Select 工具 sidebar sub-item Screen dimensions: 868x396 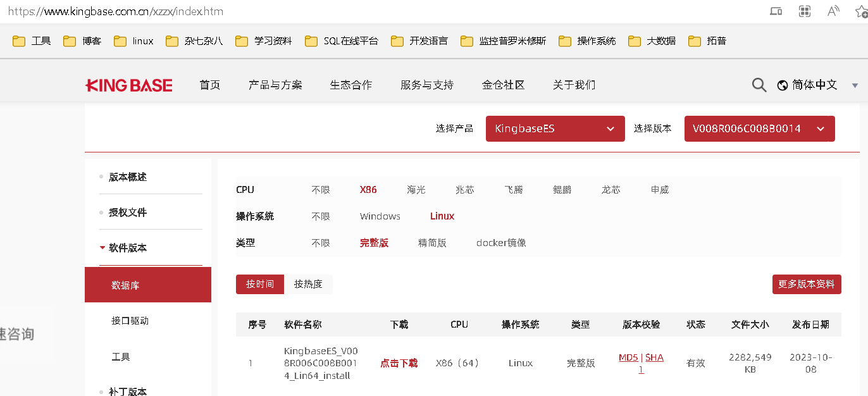(x=121, y=357)
